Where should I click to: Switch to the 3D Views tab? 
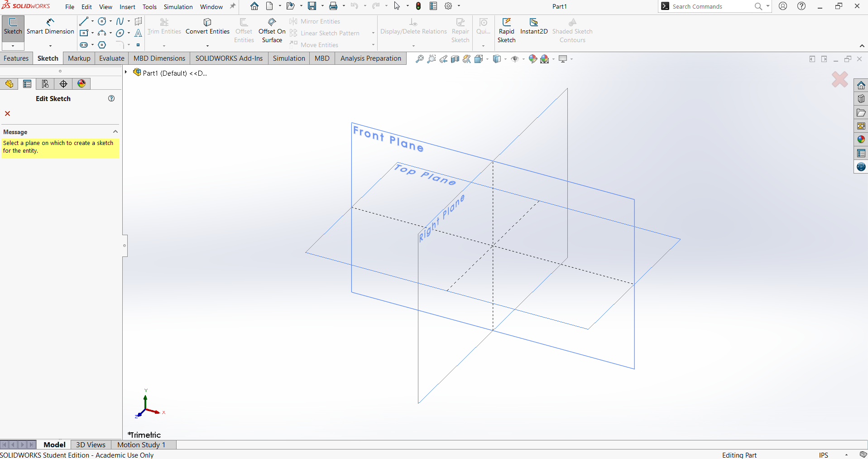coord(91,445)
